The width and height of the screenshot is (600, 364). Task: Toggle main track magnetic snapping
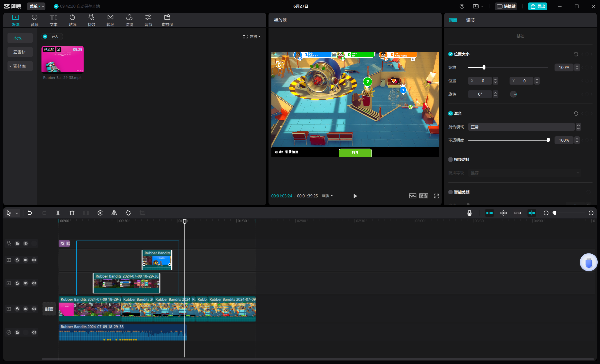coord(489,213)
